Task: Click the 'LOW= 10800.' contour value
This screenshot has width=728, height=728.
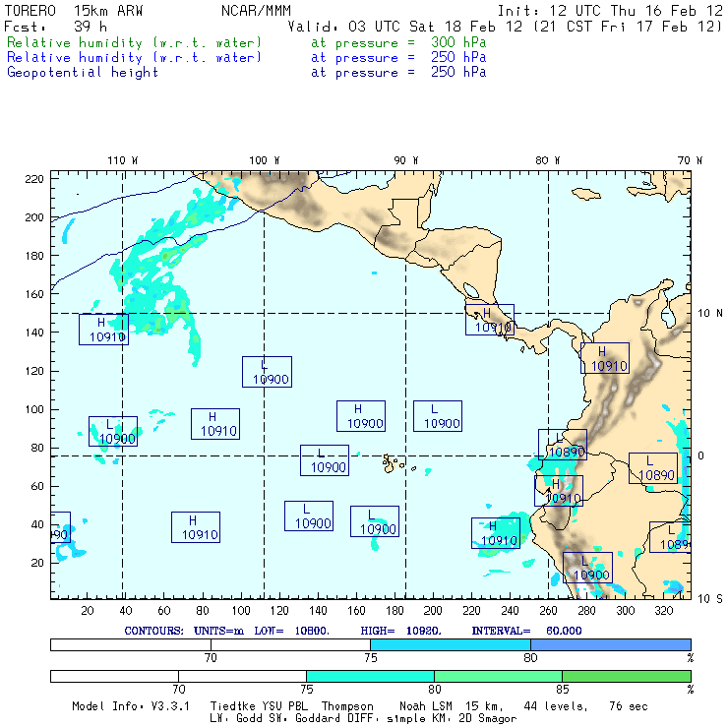Action: 292,631
